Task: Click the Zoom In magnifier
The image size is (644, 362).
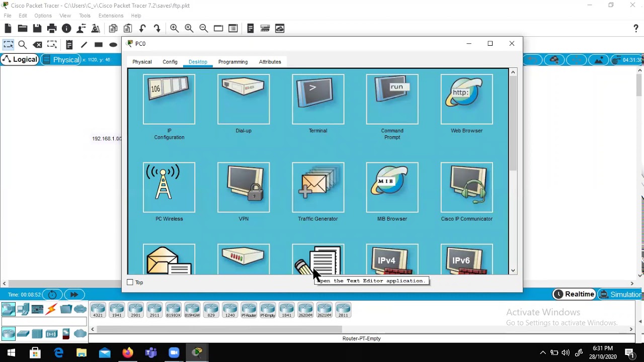Action: 174,29
